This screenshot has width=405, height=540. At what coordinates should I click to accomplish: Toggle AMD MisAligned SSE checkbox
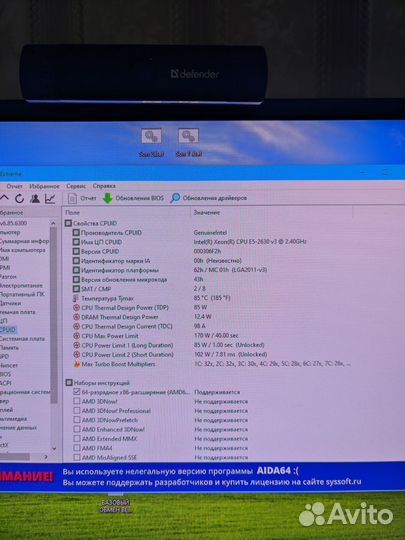pyautogui.click(x=76, y=457)
